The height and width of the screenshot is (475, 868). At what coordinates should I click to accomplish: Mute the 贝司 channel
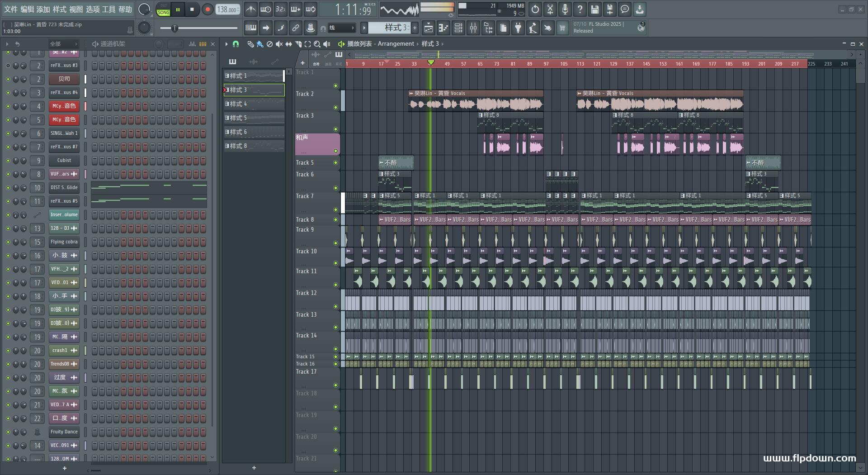pyautogui.click(x=8, y=79)
